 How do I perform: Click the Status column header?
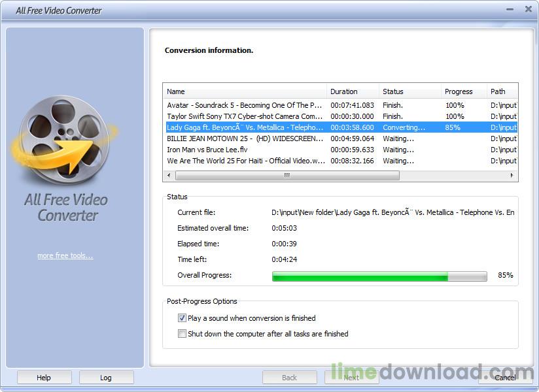point(409,91)
